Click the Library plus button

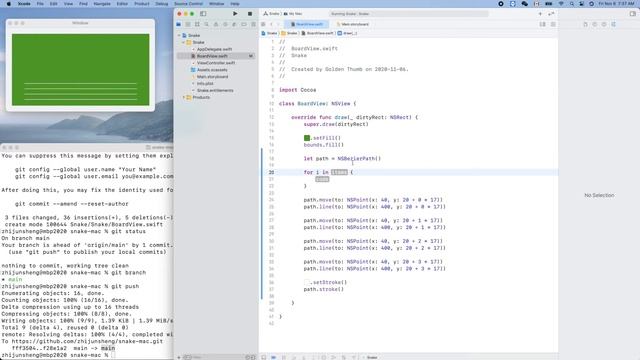tap(540, 14)
